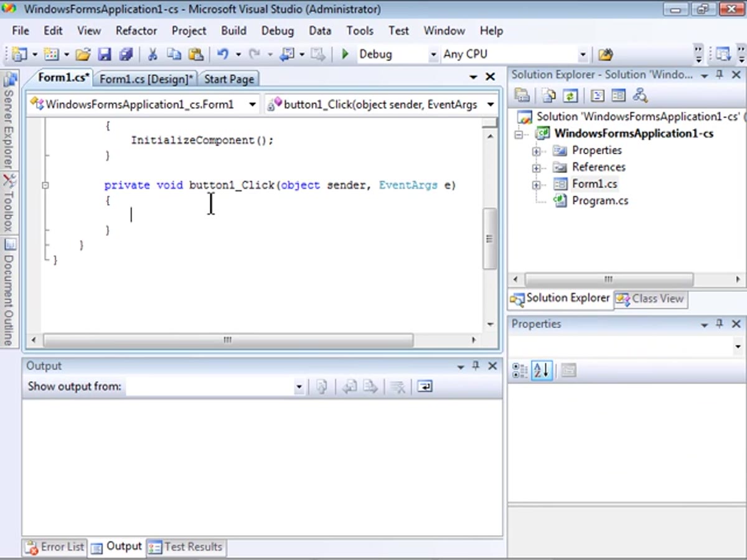Open the Server Explorer side tab
The height and width of the screenshot is (560, 747).
click(x=9, y=122)
